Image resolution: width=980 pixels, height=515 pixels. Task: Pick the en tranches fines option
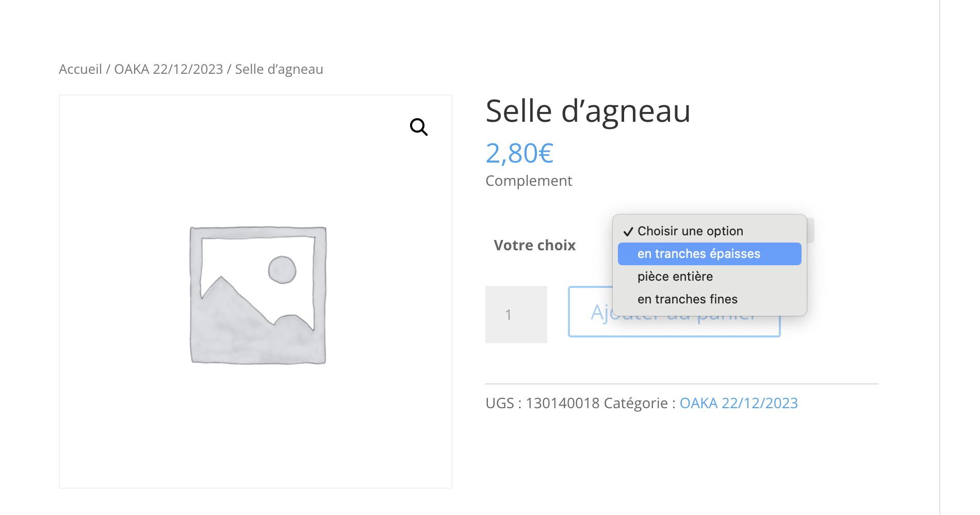coord(687,299)
